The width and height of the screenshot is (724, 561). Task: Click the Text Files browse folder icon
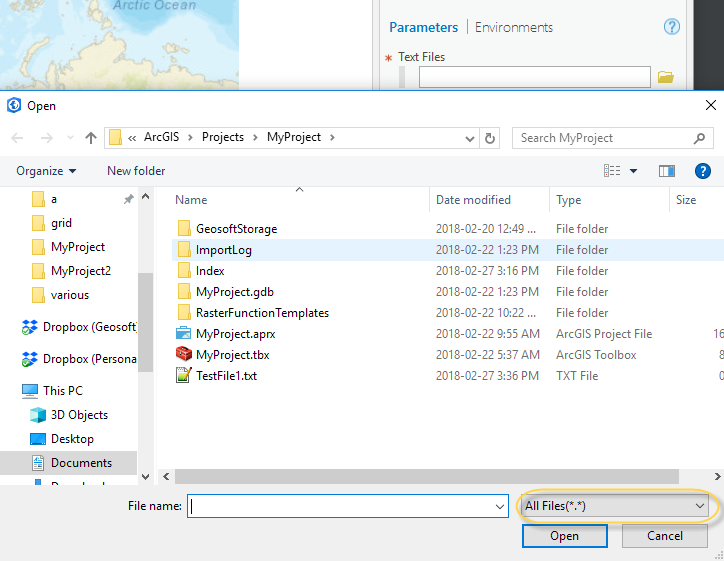coord(665,77)
